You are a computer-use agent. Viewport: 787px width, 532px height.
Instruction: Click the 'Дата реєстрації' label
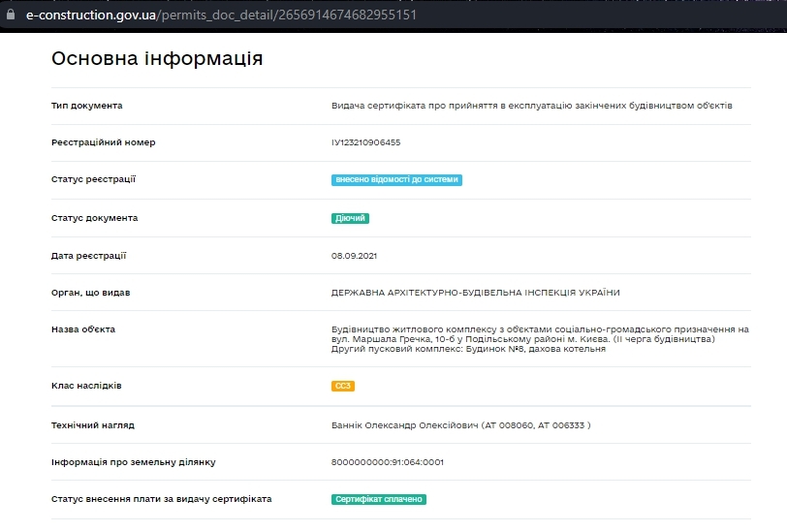tap(89, 256)
